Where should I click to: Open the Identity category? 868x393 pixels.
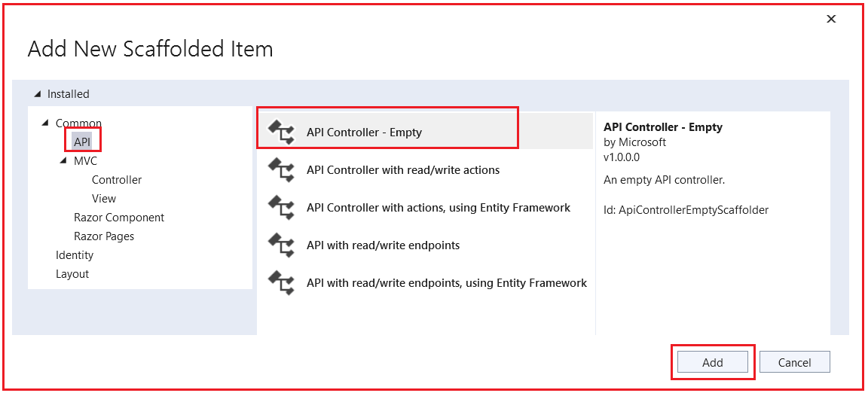[x=75, y=255]
